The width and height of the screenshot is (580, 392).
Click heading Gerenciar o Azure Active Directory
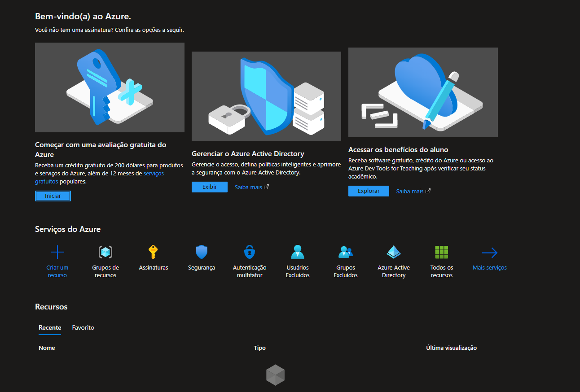pyautogui.click(x=248, y=154)
